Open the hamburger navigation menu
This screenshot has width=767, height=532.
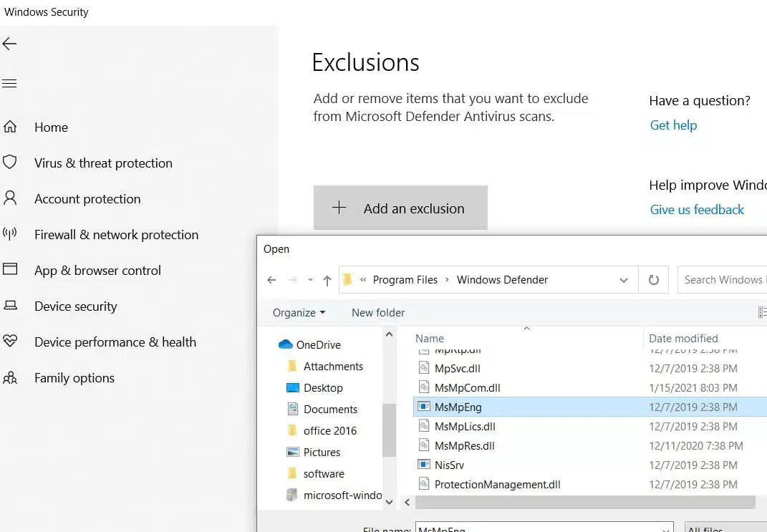pos(9,83)
